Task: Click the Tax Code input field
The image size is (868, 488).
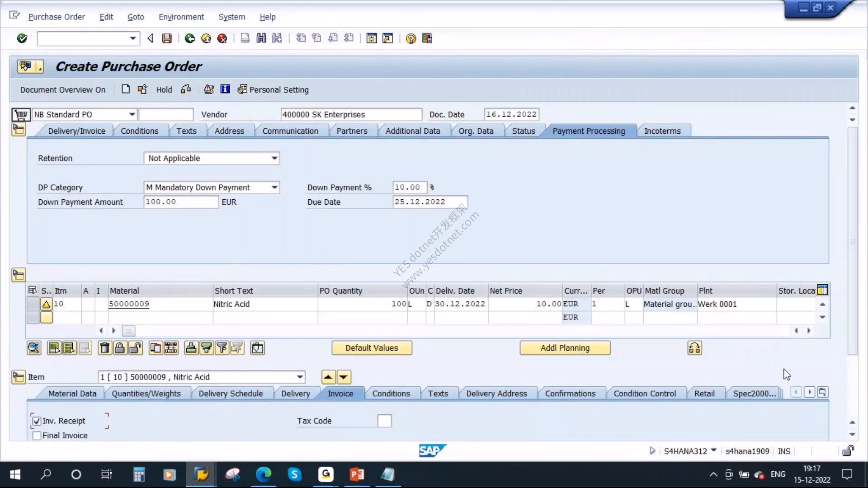Action: (384, 421)
